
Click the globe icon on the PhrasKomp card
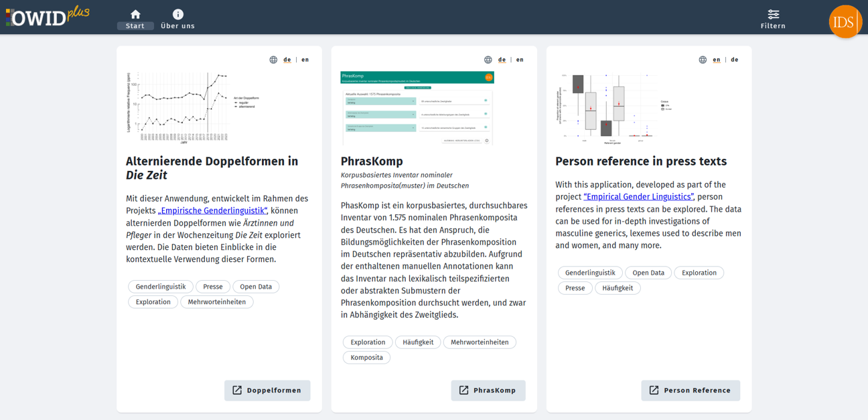pos(488,60)
